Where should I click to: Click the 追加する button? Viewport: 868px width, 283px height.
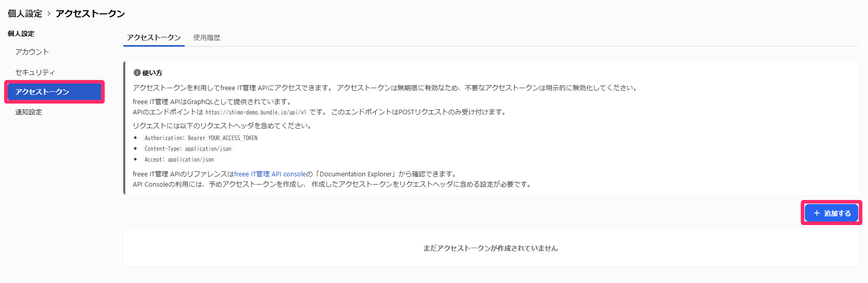(831, 213)
